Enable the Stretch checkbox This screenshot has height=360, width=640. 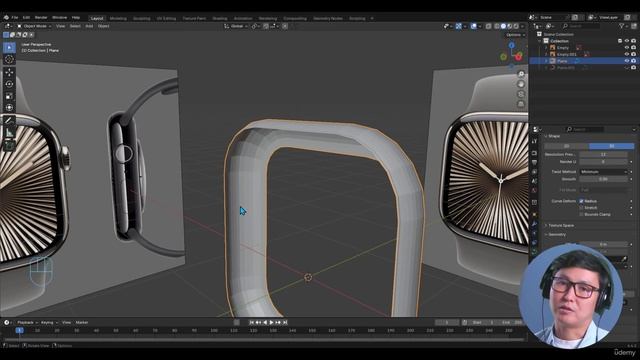pyautogui.click(x=581, y=208)
